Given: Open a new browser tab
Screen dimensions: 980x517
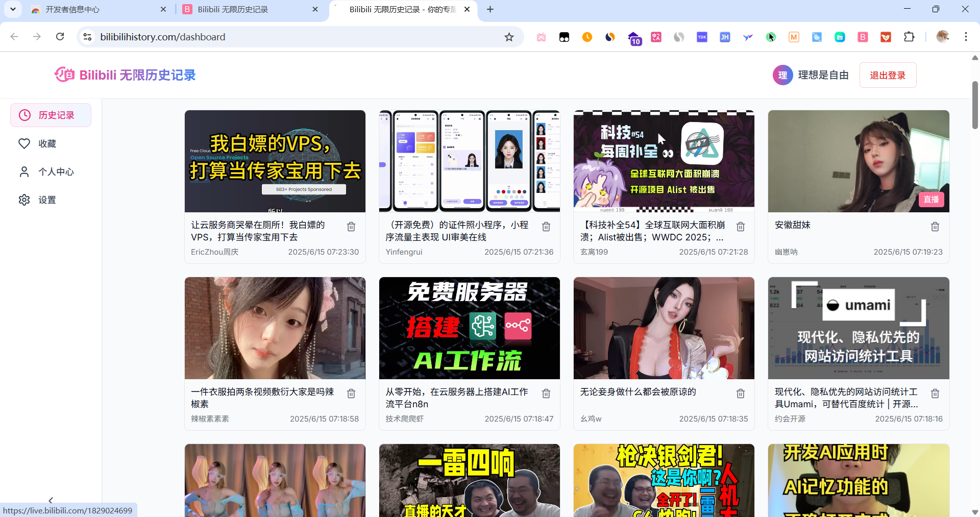Looking at the screenshot, I should (490, 9).
